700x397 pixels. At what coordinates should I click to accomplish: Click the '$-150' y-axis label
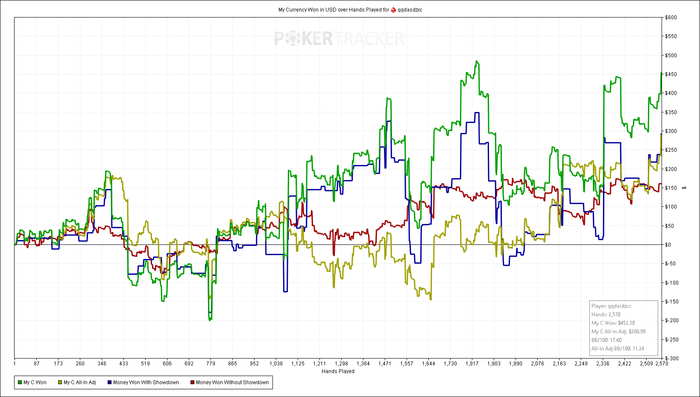coord(672,301)
